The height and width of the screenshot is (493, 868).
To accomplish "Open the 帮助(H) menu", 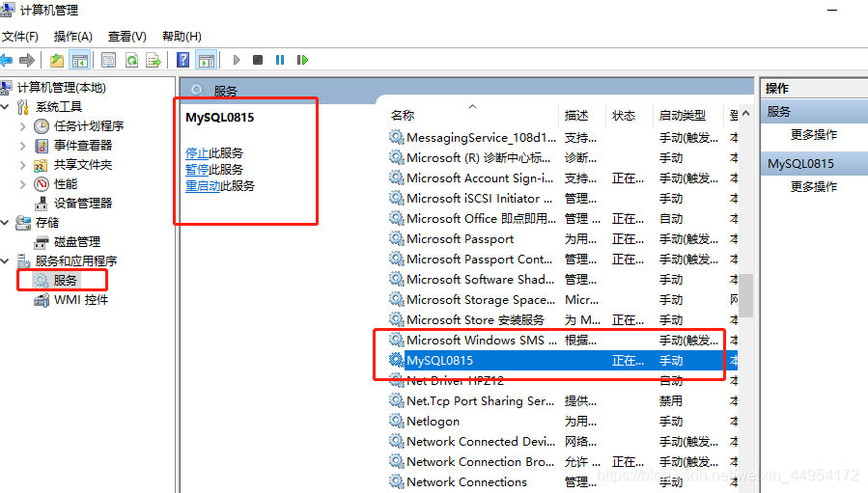I will pyautogui.click(x=182, y=37).
